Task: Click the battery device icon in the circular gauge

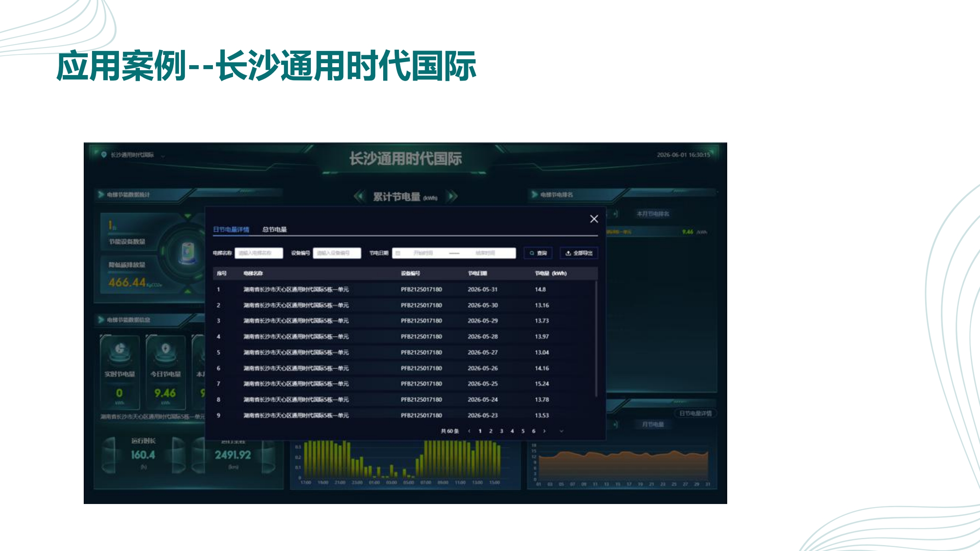Action: point(188,253)
